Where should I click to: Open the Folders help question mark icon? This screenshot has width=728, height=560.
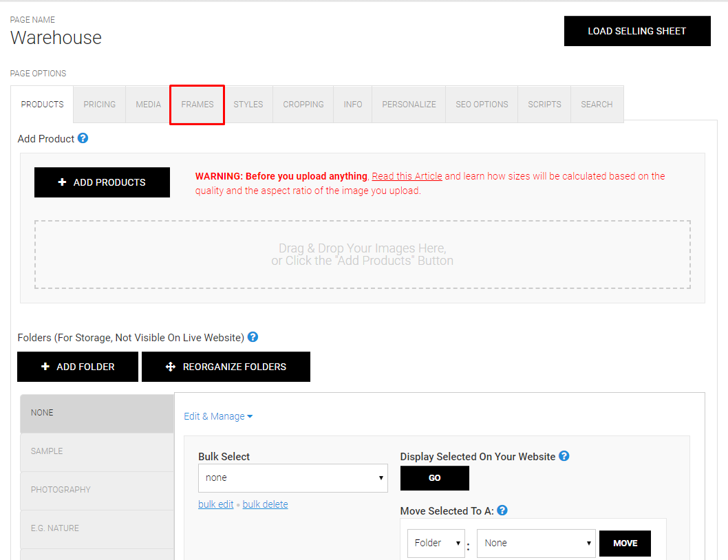point(253,337)
